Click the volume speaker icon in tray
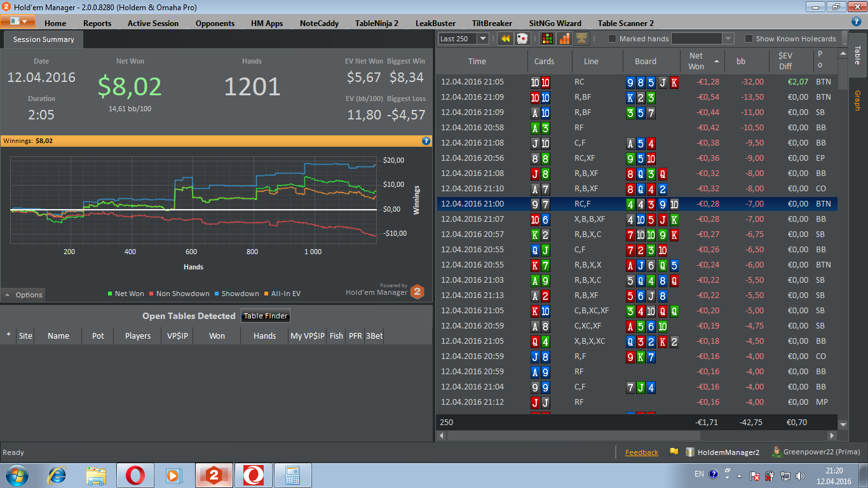Image resolution: width=868 pixels, height=488 pixels. click(x=800, y=475)
